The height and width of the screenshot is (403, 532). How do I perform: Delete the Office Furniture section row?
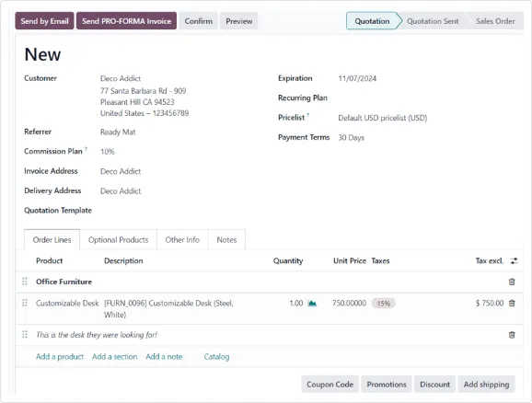tap(512, 282)
